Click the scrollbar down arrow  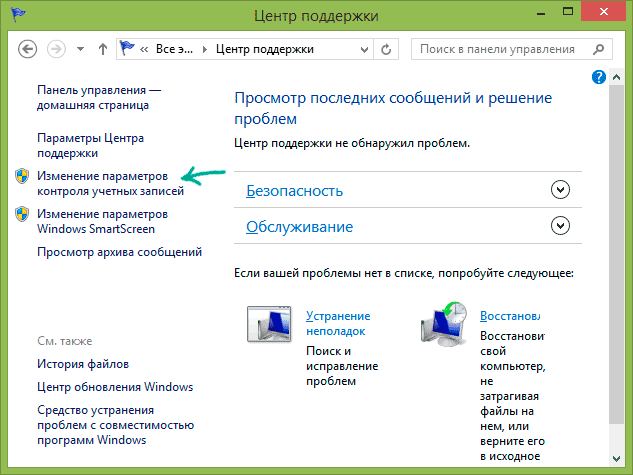[616, 458]
